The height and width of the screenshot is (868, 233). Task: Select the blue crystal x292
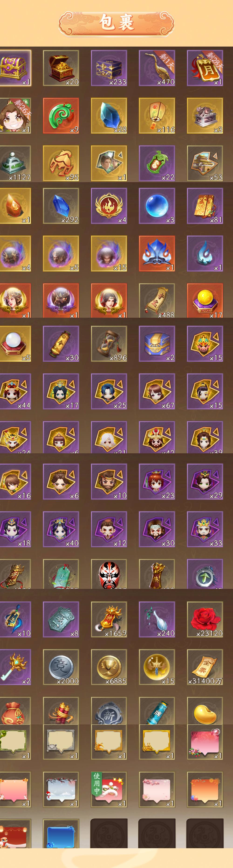[61, 206]
